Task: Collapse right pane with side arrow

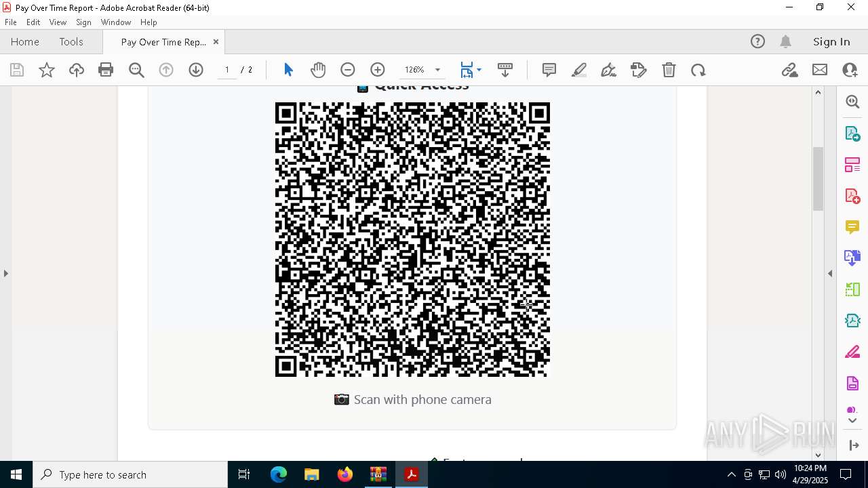Action: [830, 273]
